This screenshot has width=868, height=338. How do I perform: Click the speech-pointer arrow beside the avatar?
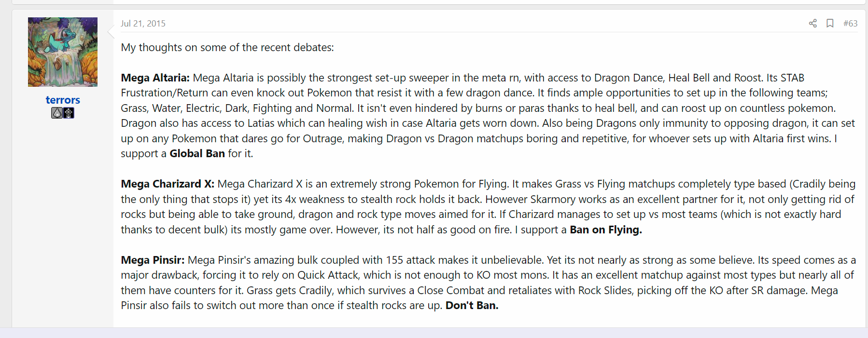(111, 32)
